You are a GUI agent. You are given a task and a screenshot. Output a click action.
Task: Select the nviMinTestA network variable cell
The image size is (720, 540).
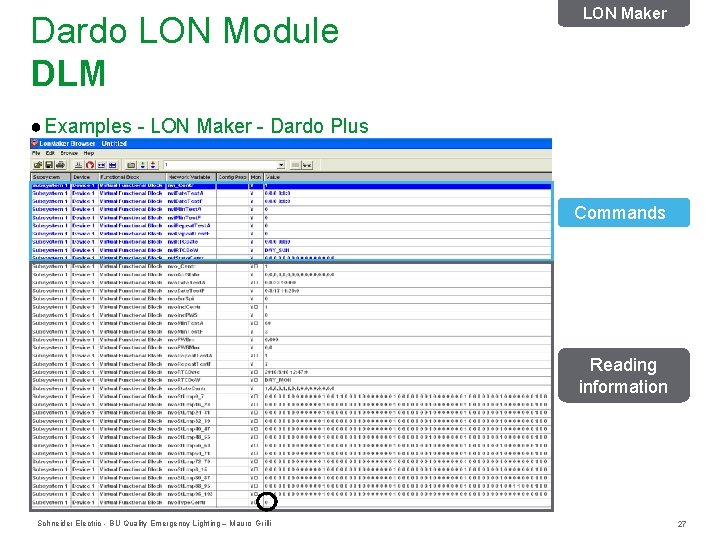coord(191,209)
